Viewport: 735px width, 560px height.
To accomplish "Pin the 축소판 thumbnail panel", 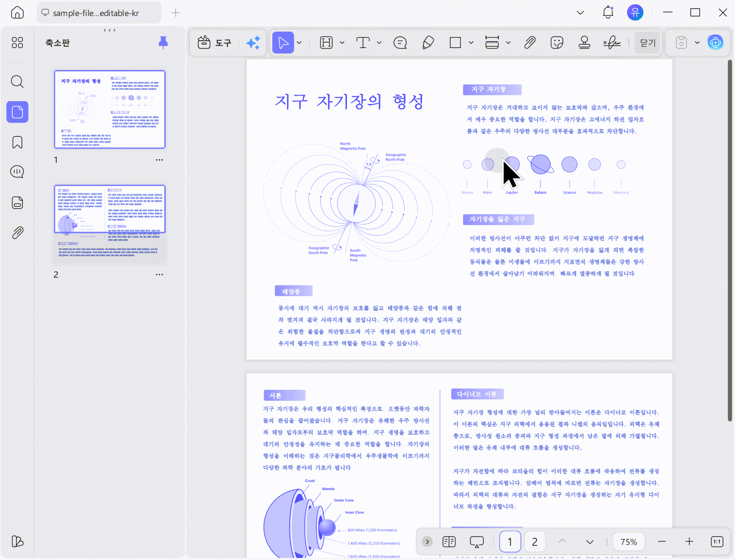I will [163, 43].
